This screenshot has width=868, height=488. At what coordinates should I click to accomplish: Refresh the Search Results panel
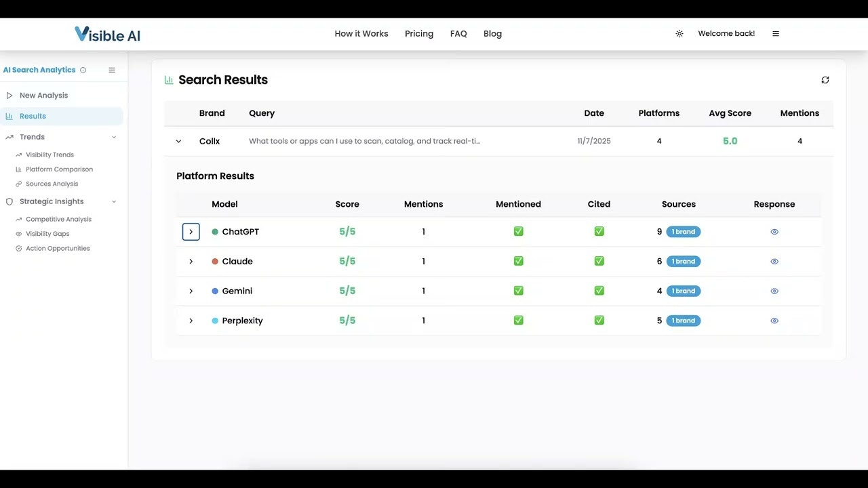pos(825,79)
